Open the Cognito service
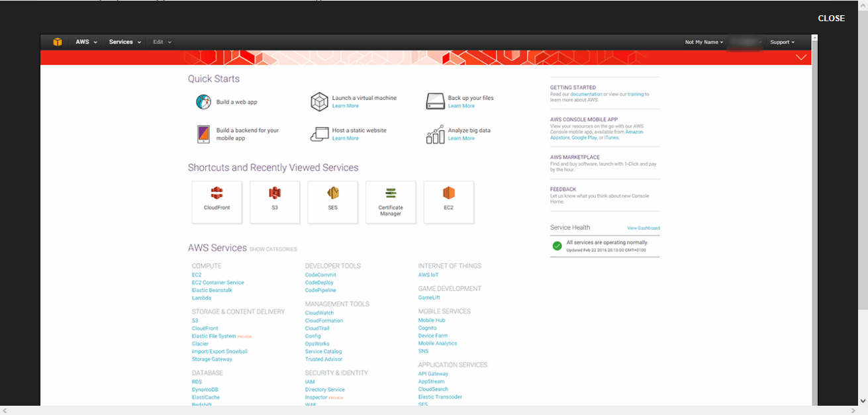Image resolution: width=868 pixels, height=415 pixels. point(427,328)
